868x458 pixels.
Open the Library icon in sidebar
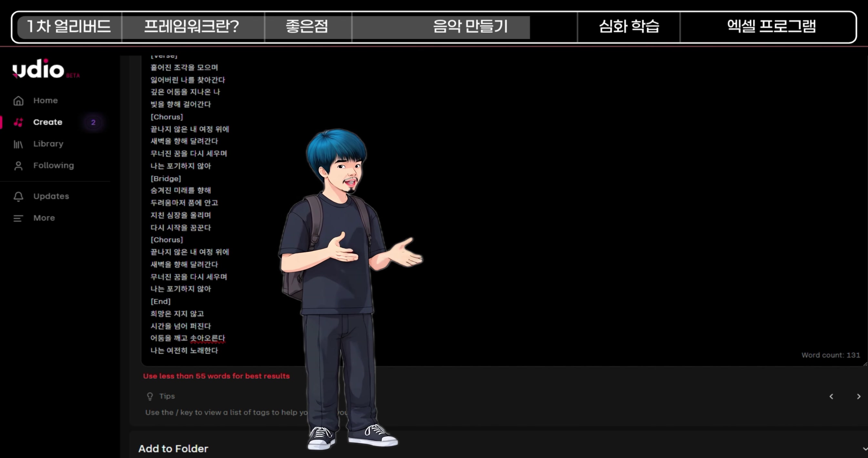(x=18, y=144)
